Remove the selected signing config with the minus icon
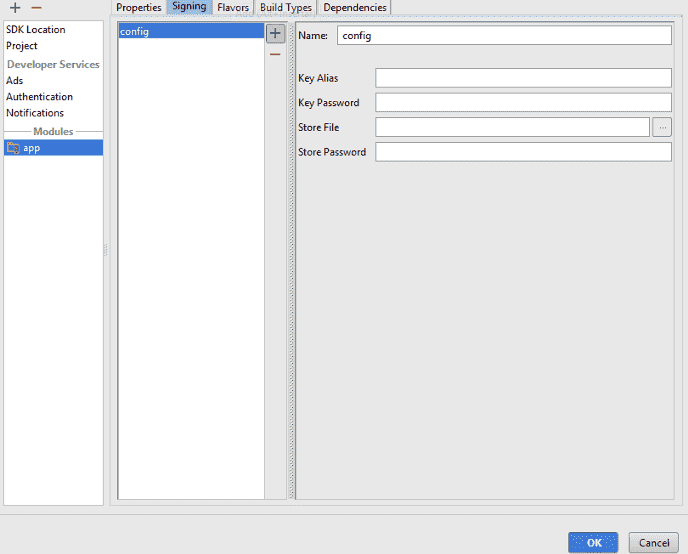Viewport: 688px width, 554px height. pos(275,54)
